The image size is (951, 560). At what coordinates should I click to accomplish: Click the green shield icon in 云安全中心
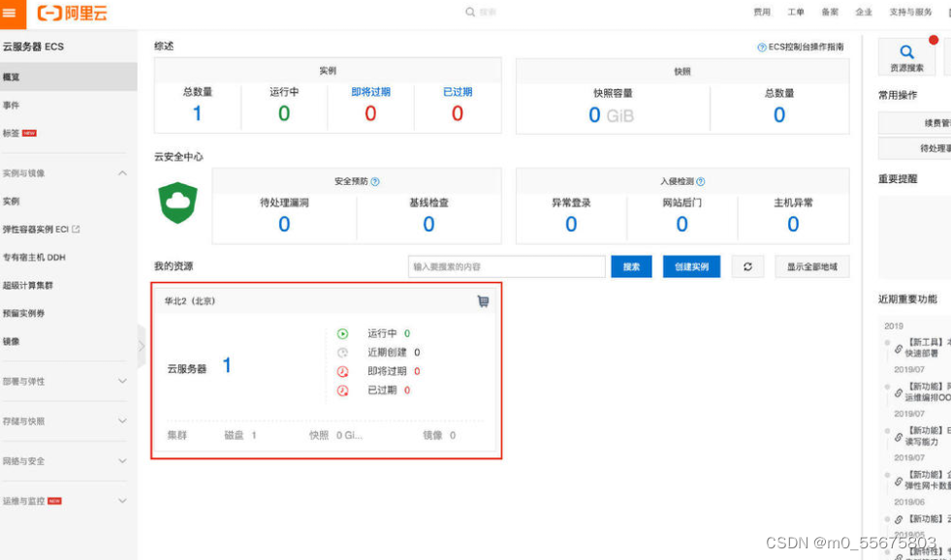pos(177,203)
